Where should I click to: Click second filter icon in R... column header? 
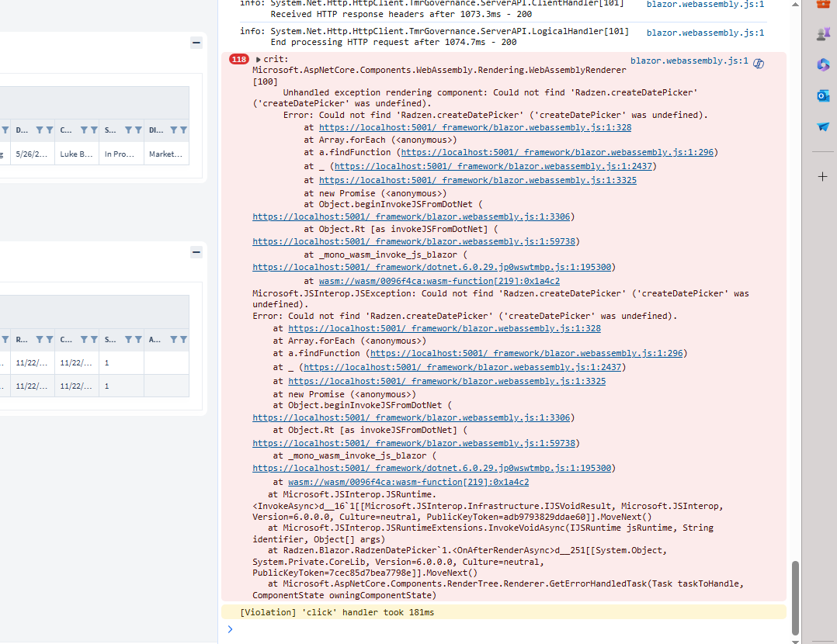[x=49, y=340]
